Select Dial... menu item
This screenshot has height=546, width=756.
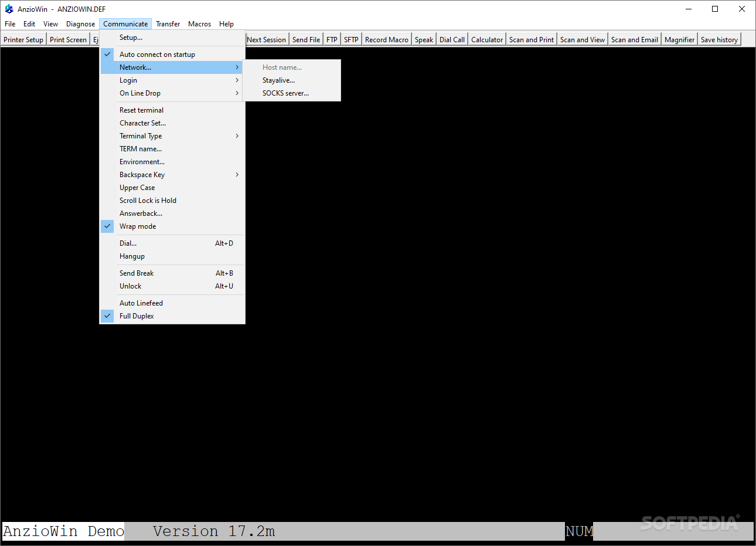(x=172, y=243)
